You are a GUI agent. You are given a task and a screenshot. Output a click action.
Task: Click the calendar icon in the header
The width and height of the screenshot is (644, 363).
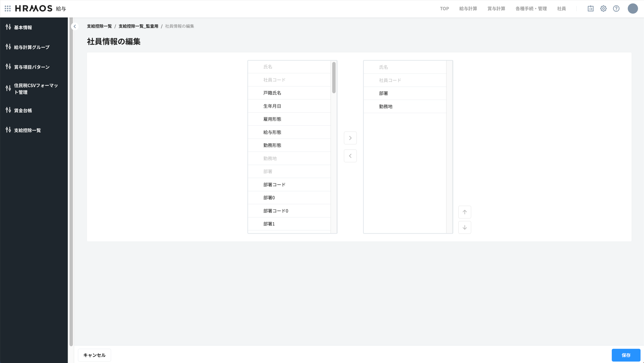[x=591, y=8]
